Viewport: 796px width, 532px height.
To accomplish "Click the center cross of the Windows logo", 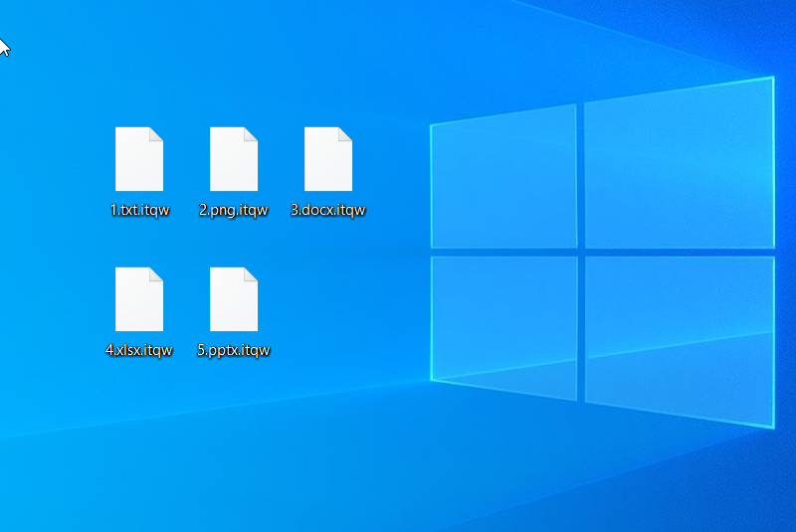I will [581, 252].
